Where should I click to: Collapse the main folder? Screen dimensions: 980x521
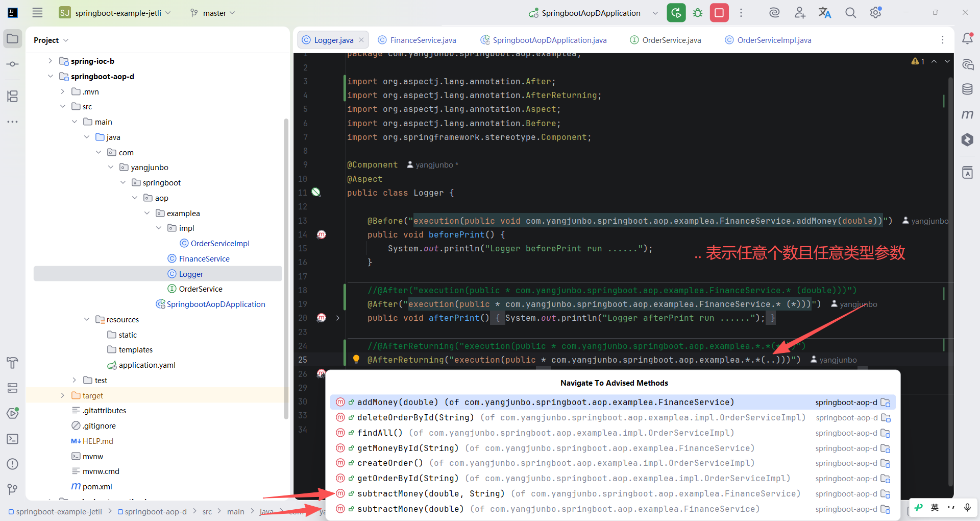[75, 122]
